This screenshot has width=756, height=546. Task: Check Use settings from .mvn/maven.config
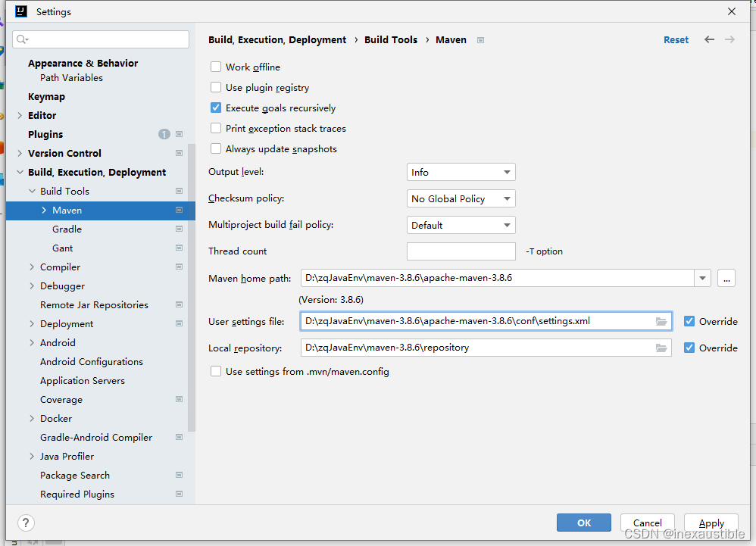tap(216, 372)
